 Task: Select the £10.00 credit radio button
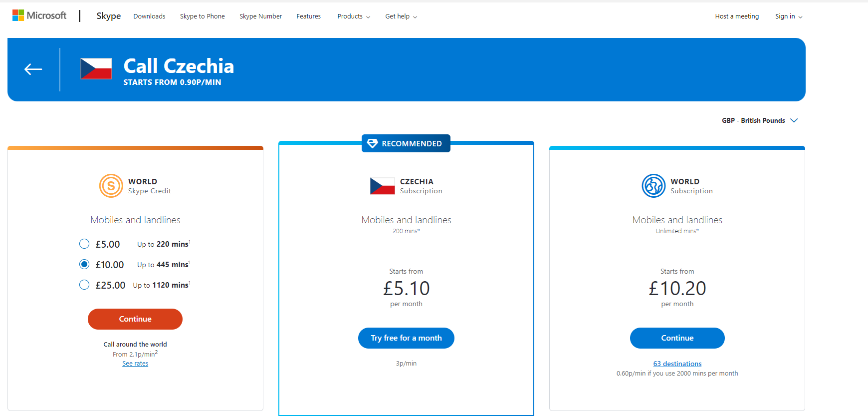[84, 264]
